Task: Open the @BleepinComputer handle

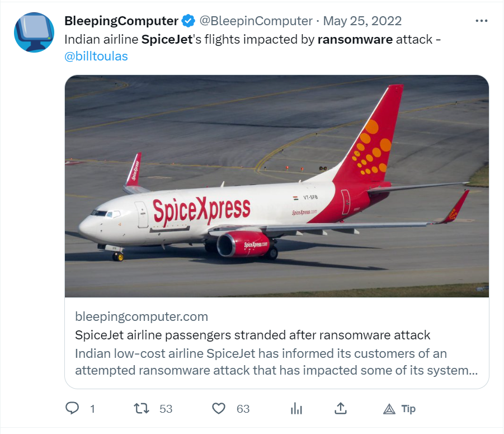Action: 256,21
